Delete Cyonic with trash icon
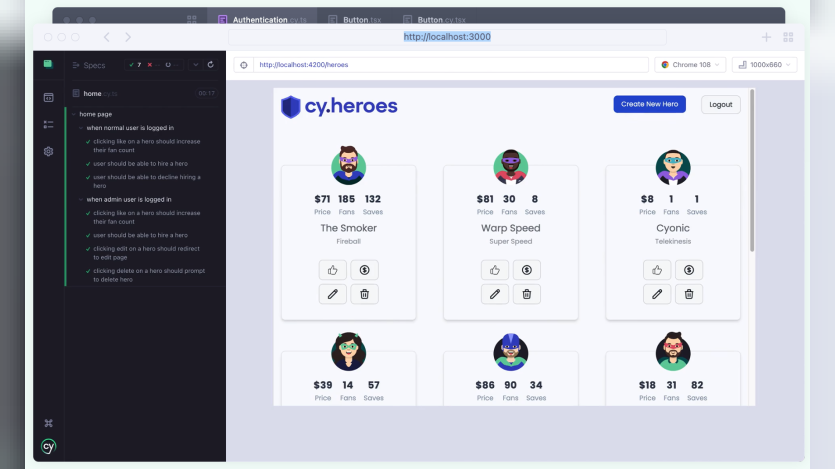The image size is (835, 469). click(689, 294)
